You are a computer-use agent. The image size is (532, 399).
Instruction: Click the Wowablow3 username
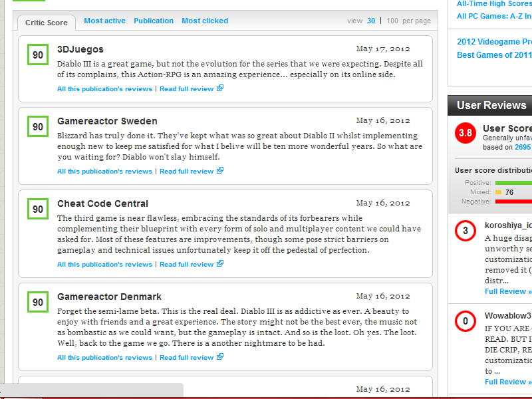coord(508,315)
